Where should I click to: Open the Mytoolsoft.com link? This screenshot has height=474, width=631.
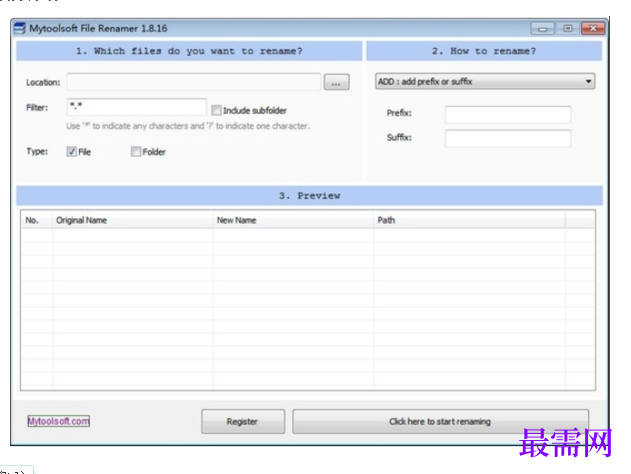(x=59, y=421)
